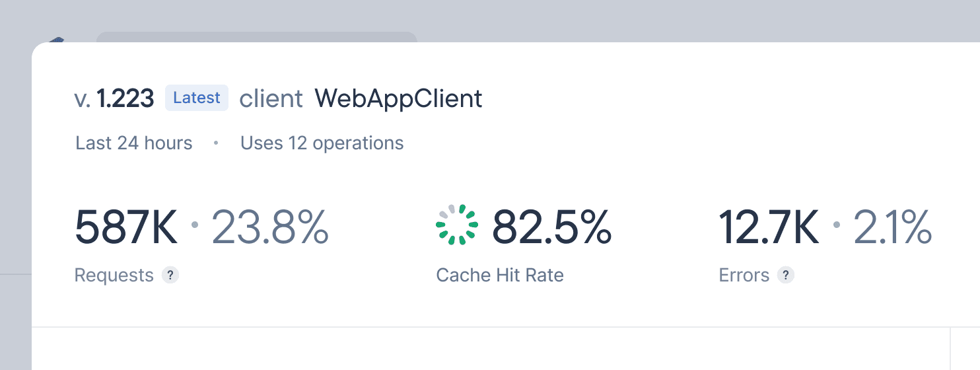Open the WebAppClient client name

click(398, 99)
